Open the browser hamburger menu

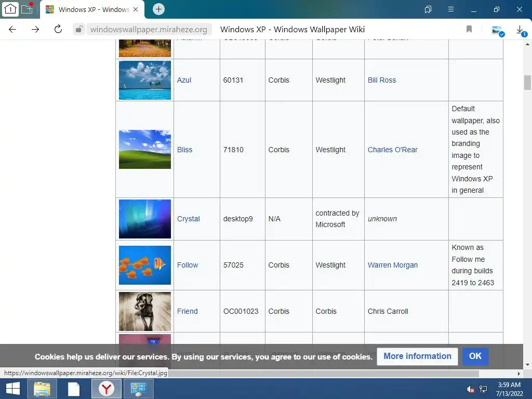pos(450,9)
